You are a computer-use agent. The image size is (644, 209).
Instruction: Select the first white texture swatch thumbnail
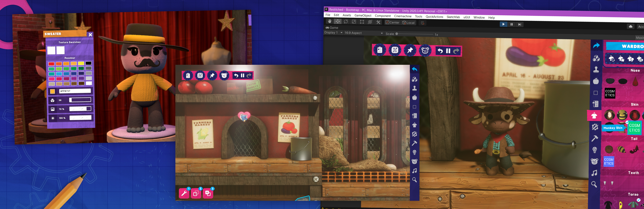coord(51,50)
